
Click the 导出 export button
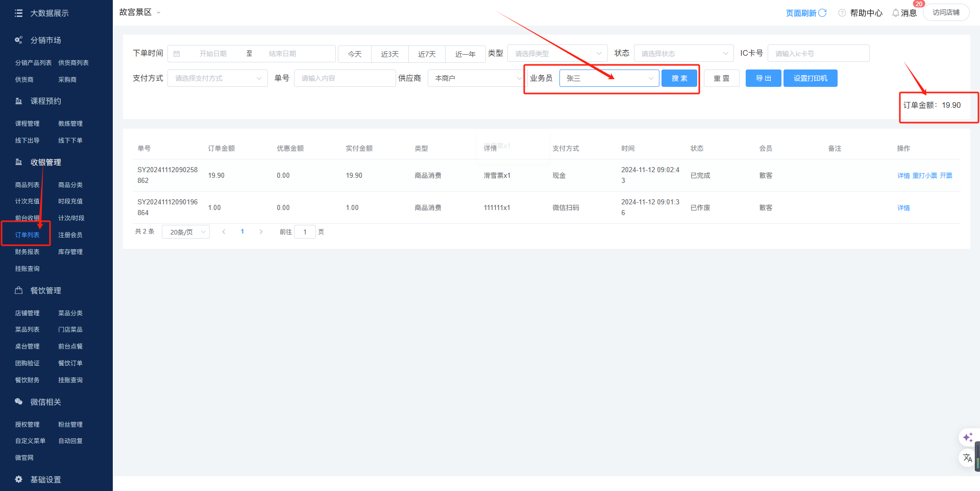(x=763, y=78)
